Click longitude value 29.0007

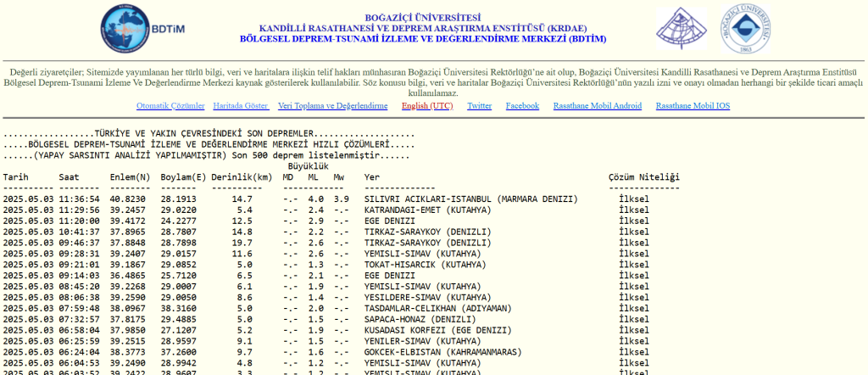click(178, 287)
